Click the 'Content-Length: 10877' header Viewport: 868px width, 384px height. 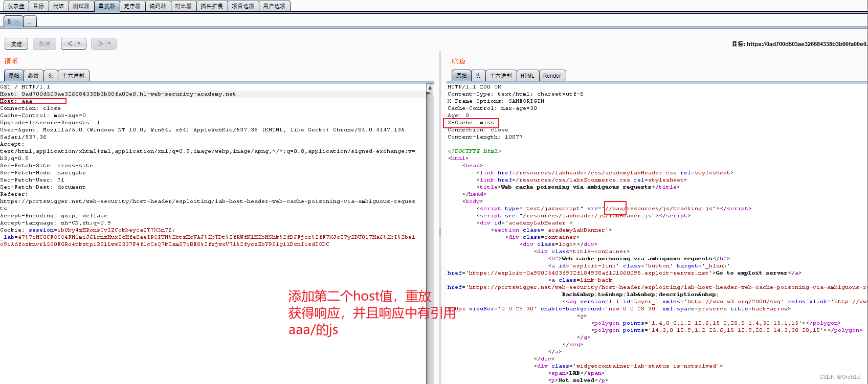pos(485,137)
